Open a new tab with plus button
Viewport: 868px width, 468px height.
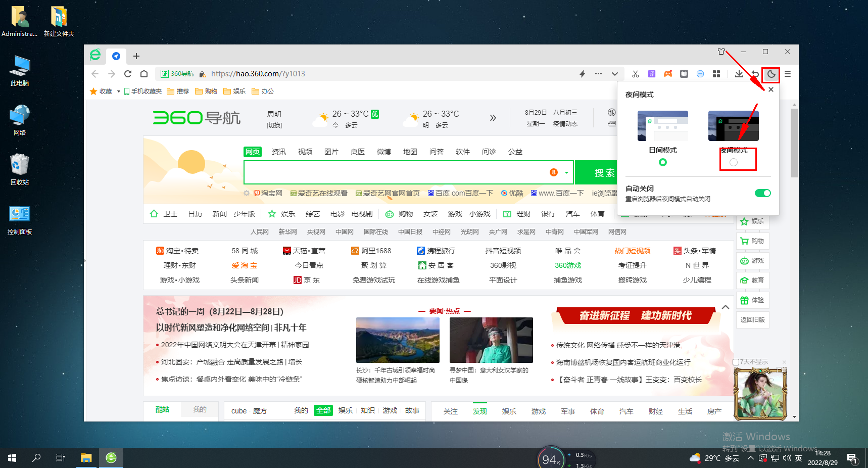click(136, 56)
